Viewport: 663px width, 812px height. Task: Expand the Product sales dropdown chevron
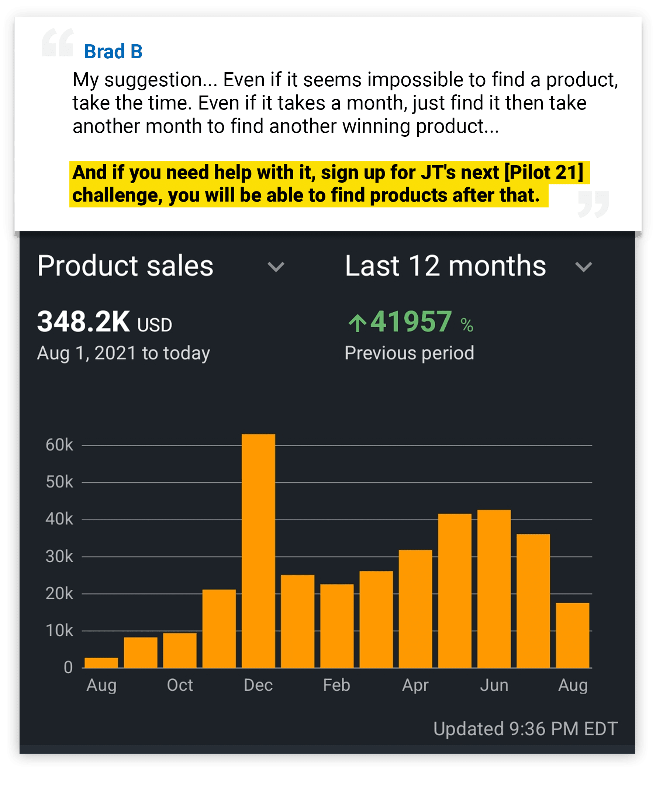tap(276, 267)
